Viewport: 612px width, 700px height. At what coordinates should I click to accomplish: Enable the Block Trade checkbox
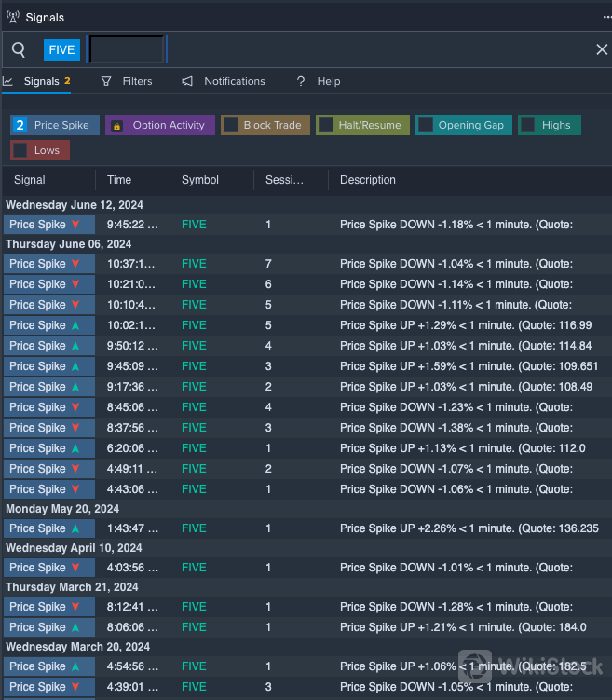(x=231, y=125)
